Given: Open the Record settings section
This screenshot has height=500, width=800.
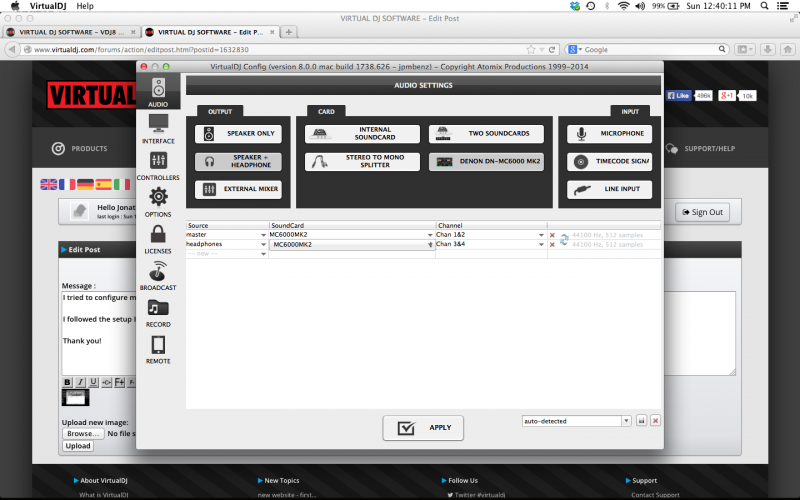Looking at the screenshot, I should pyautogui.click(x=158, y=312).
